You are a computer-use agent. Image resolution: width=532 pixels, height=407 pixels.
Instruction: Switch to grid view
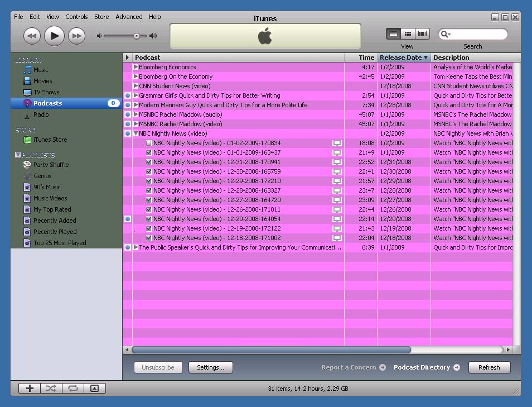pos(408,34)
